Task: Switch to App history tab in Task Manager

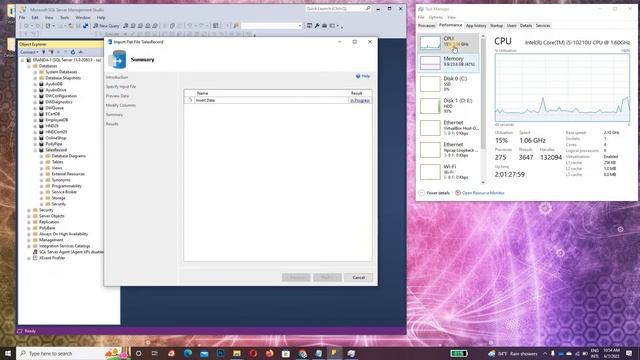Action: click(x=476, y=26)
